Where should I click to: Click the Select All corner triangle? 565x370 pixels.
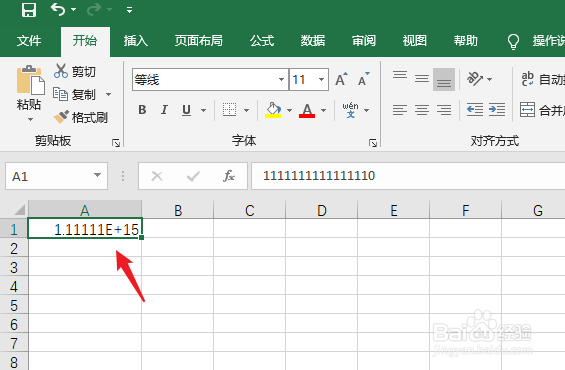click(x=19, y=209)
